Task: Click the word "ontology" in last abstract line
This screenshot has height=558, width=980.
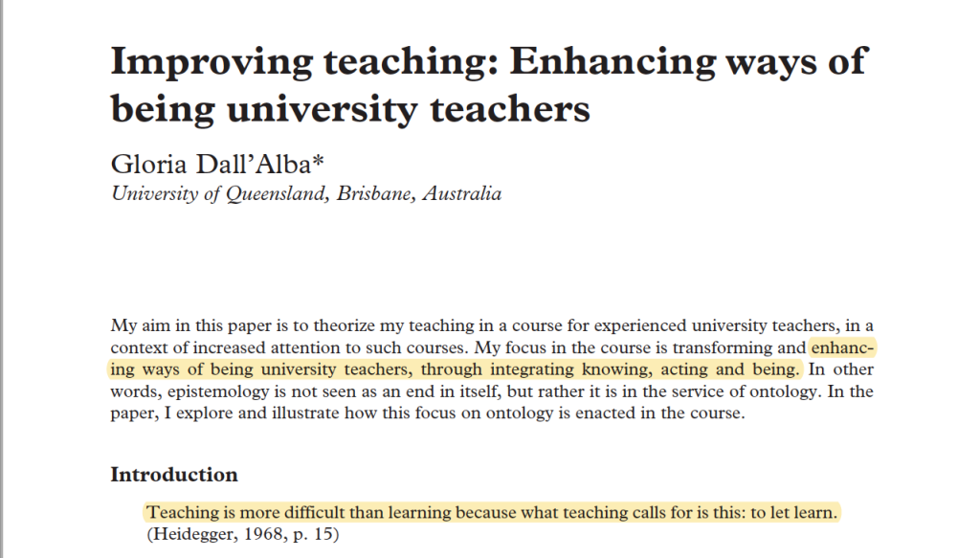Action: click(526, 413)
